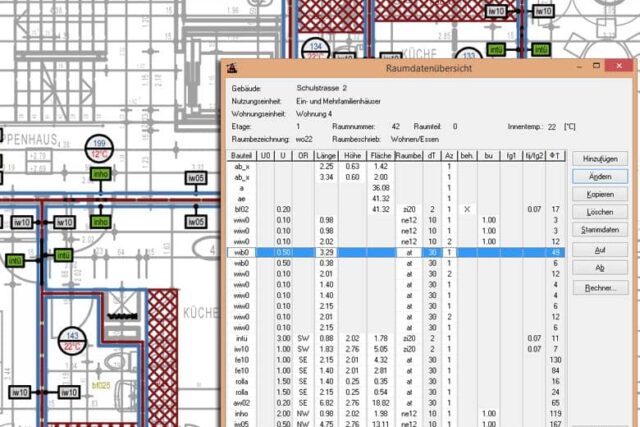Image resolution: width=640 pixels, height=427 pixels.
Task: Select the green bf025 label on floor plan
Action: [100, 383]
